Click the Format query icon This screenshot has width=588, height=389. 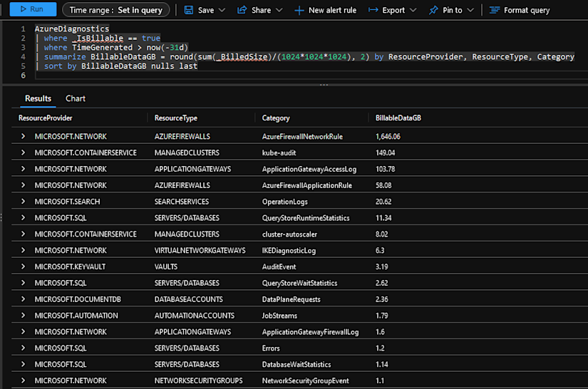(x=495, y=10)
